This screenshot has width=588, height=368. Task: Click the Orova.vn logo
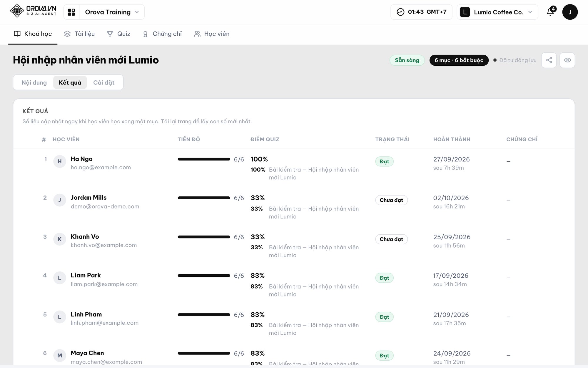33,11
